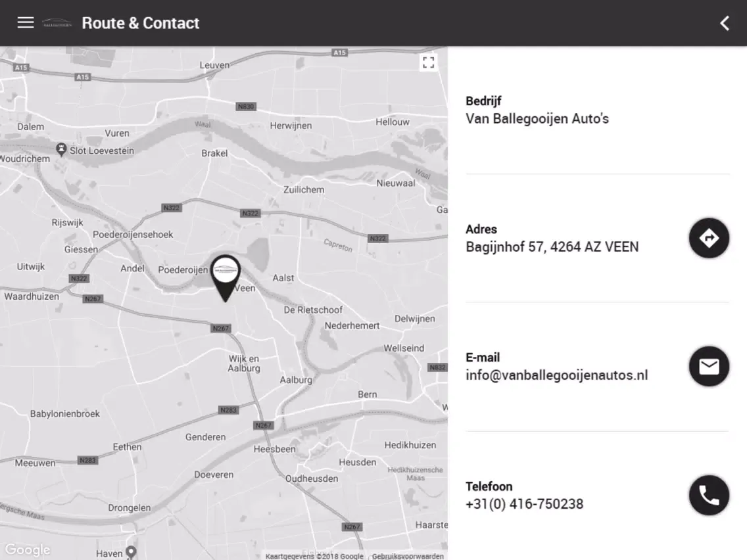Open the hamburger menu
Screen dimensions: 747x560
[26, 23]
